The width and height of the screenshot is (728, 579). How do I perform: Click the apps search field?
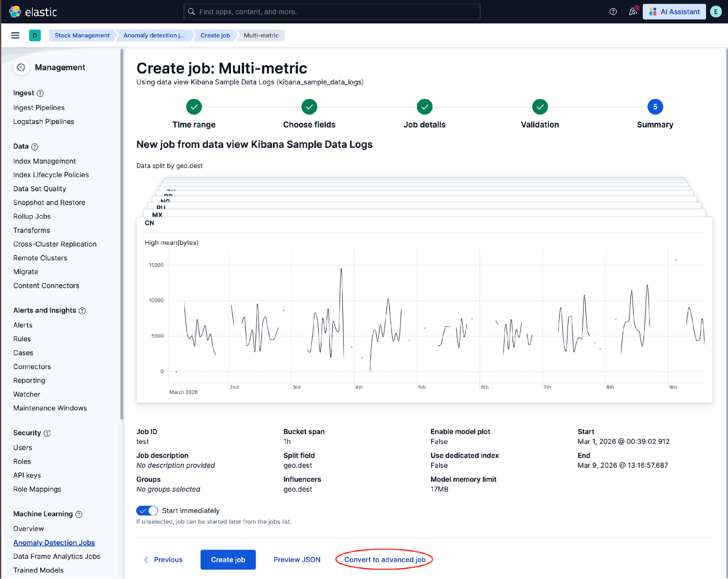pyautogui.click(x=331, y=11)
